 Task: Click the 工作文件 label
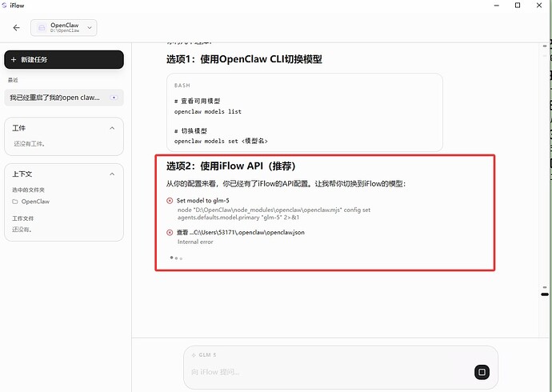pos(23,218)
